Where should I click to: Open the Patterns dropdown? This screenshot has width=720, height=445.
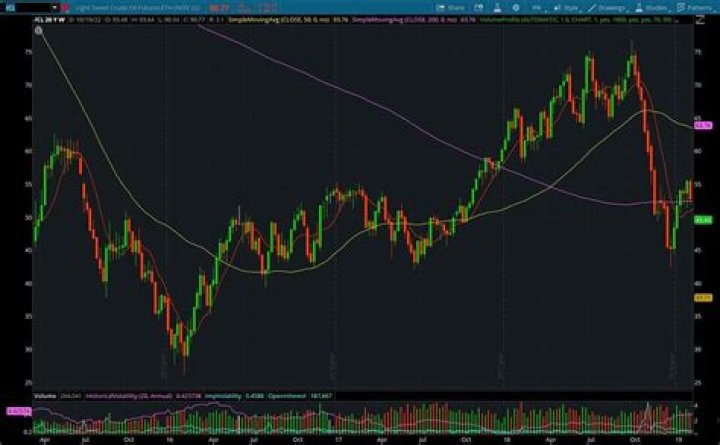point(693,7)
